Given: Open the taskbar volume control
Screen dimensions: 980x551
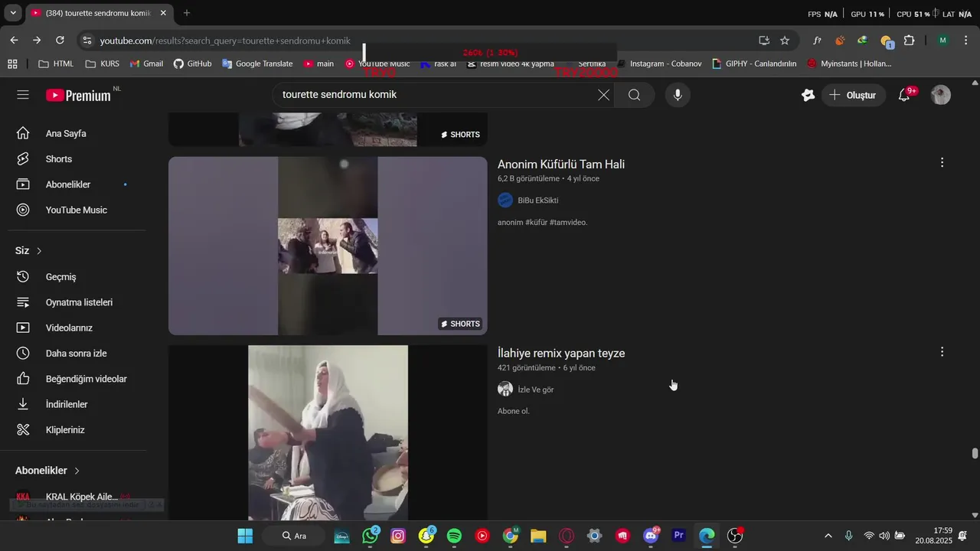Looking at the screenshot, I should [x=884, y=536].
